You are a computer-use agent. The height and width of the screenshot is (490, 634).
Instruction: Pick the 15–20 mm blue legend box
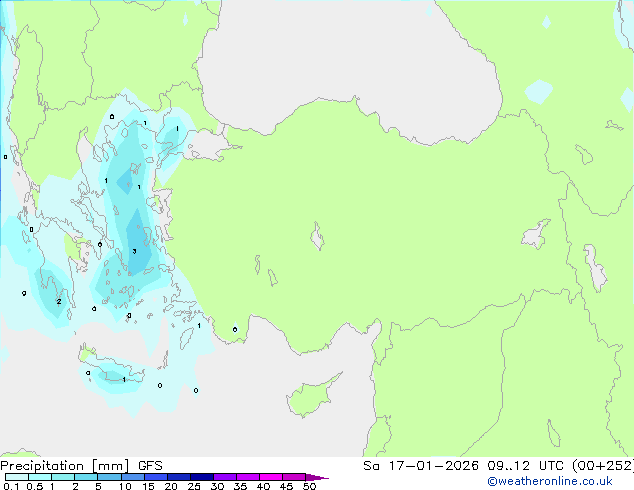[155, 477]
